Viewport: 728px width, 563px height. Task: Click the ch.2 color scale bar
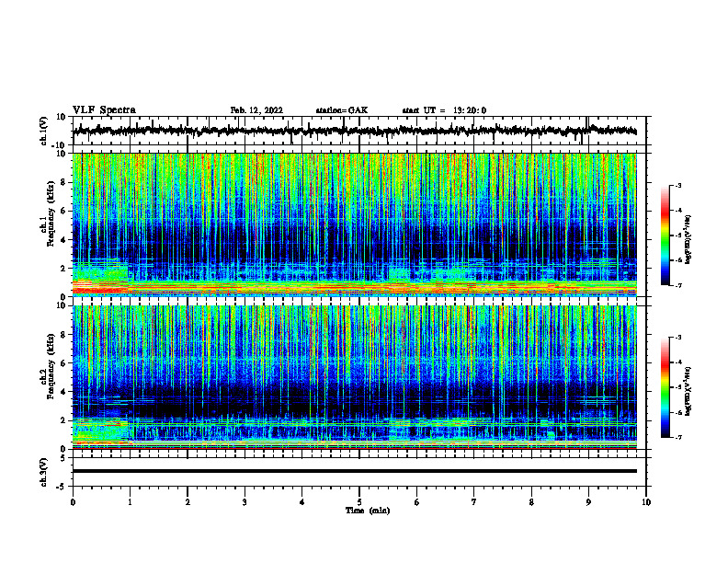[665, 387]
